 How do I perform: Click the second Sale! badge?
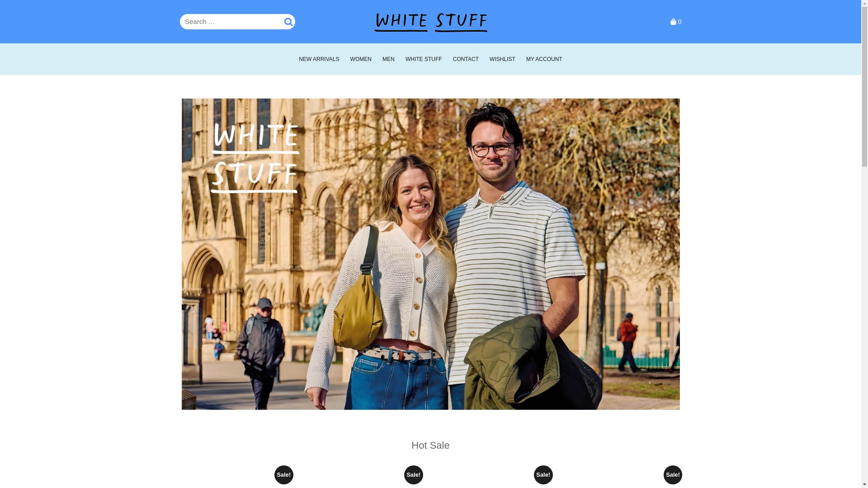pyautogui.click(x=414, y=475)
